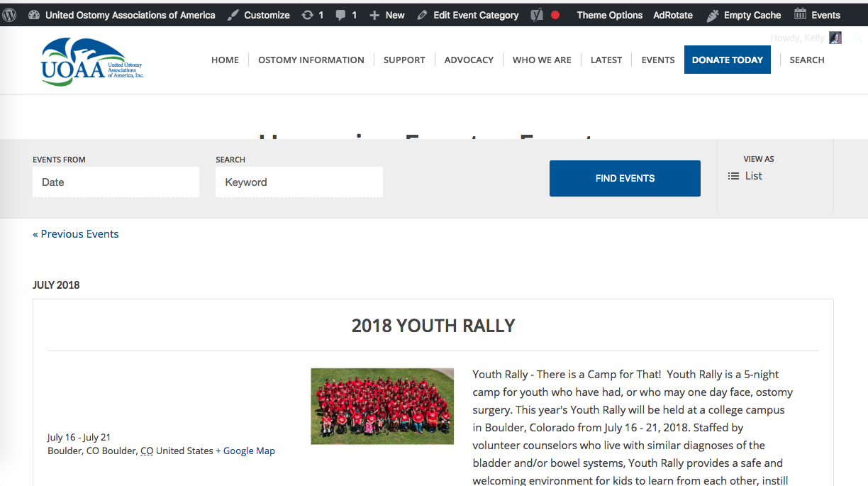
Task: Click the updates refresh icon
Action: pyautogui.click(x=307, y=15)
